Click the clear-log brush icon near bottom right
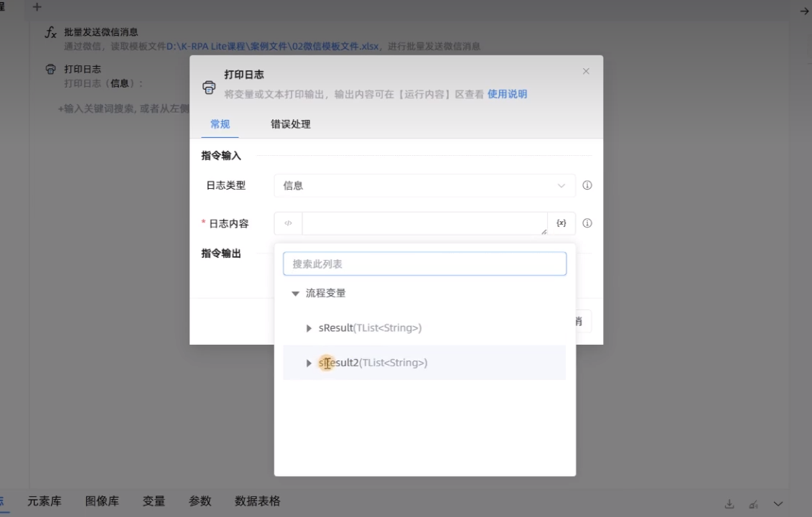 (x=755, y=503)
